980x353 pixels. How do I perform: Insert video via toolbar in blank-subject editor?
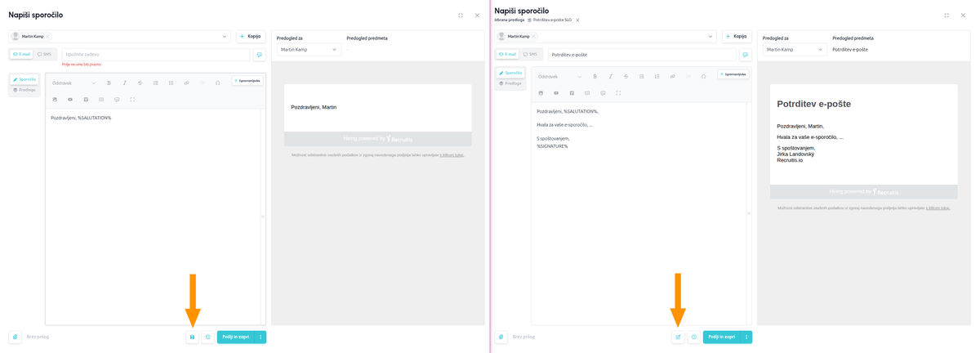(70, 99)
